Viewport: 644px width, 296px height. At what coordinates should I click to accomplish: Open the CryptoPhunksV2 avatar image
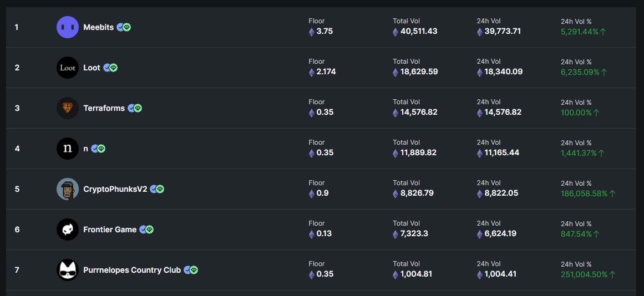[x=67, y=189]
